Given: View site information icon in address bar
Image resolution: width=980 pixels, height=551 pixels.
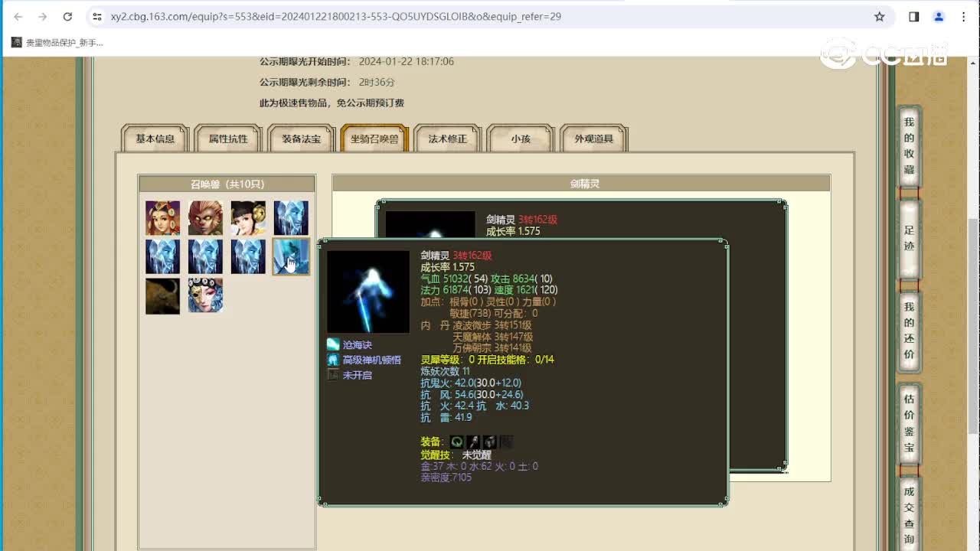Looking at the screenshot, I should pyautogui.click(x=96, y=16).
